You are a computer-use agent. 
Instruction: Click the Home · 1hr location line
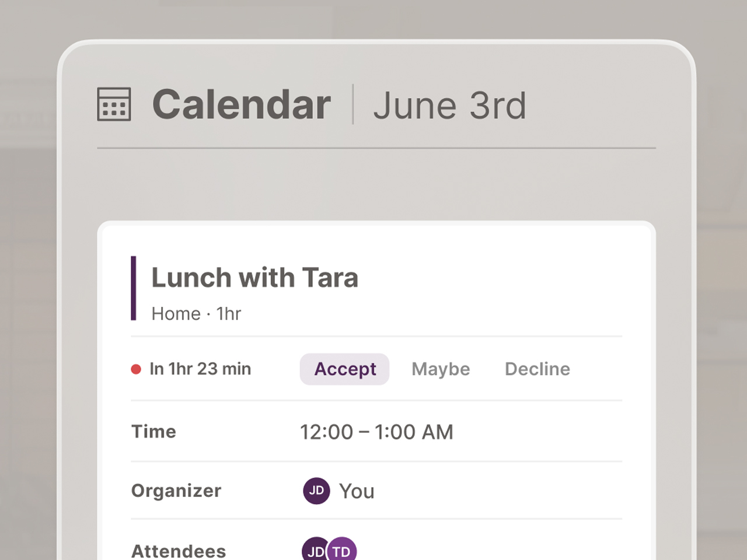tap(196, 314)
